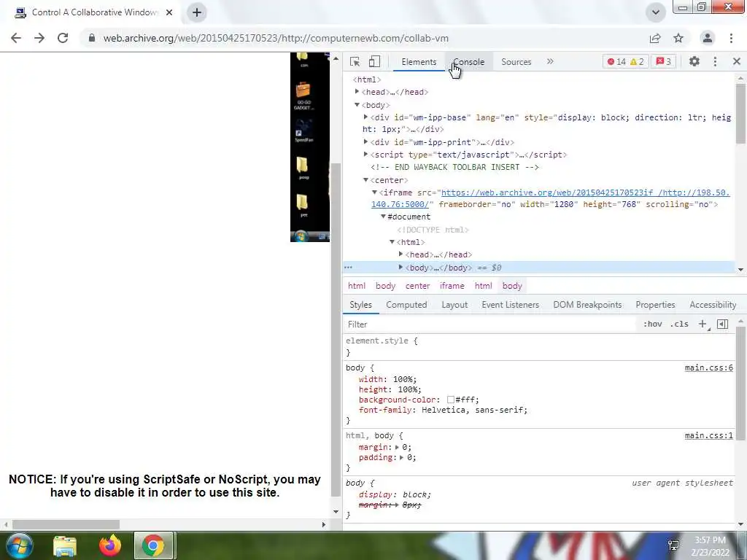
Task: Click the page's horizontal scrollbar thumb
Action: point(66,524)
